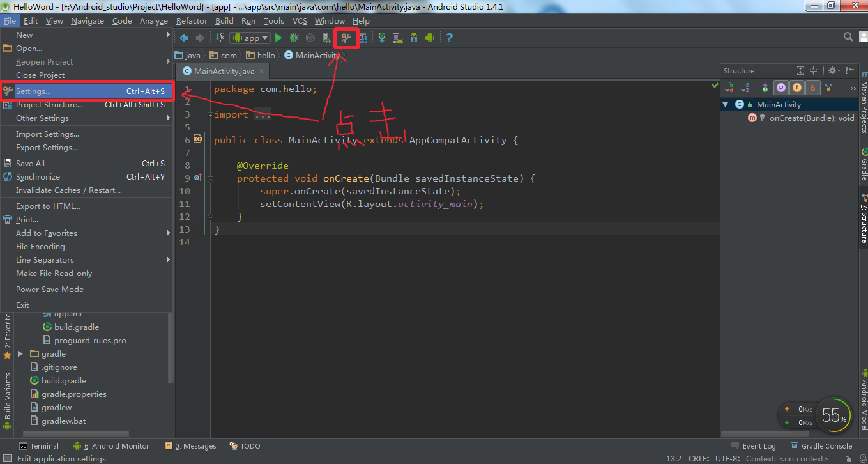Viewport: 868px width, 464px height.
Task: Open Project Structure toolbar icon
Action: point(362,38)
